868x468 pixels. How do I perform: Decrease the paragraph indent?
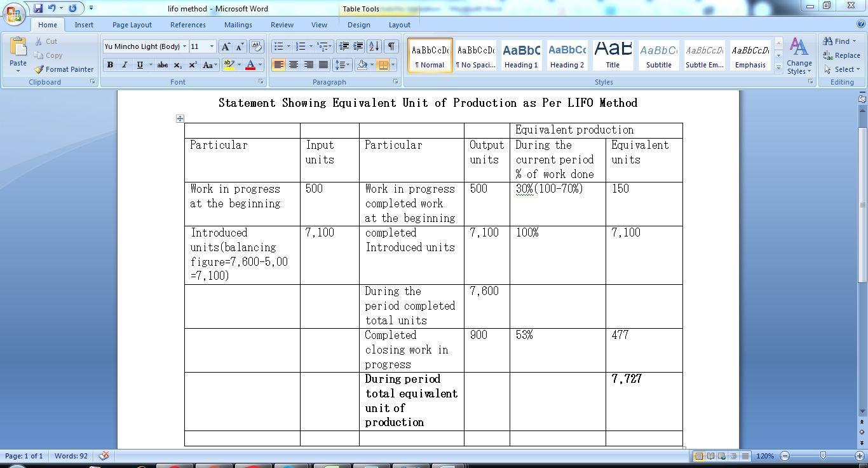[344, 46]
